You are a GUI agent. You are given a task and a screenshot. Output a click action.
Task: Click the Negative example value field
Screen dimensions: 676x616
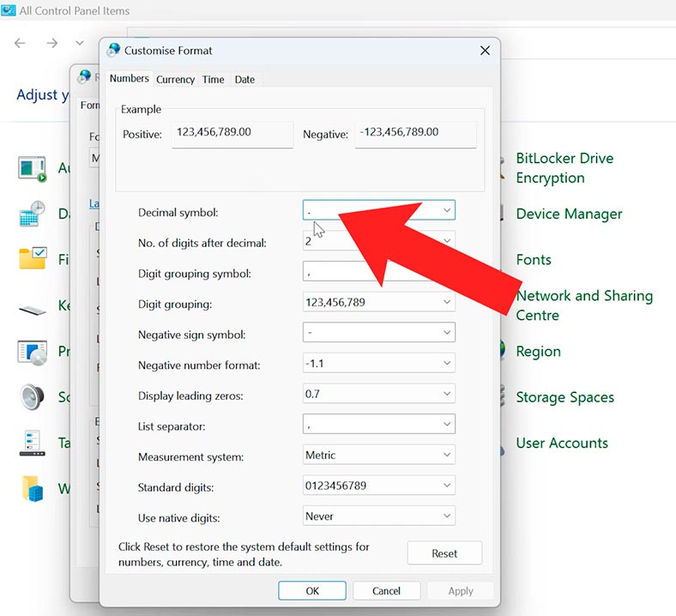pyautogui.click(x=415, y=135)
